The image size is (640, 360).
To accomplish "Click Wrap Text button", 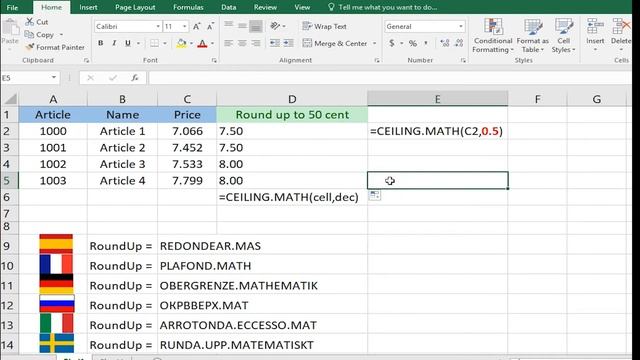I will tap(324, 27).
